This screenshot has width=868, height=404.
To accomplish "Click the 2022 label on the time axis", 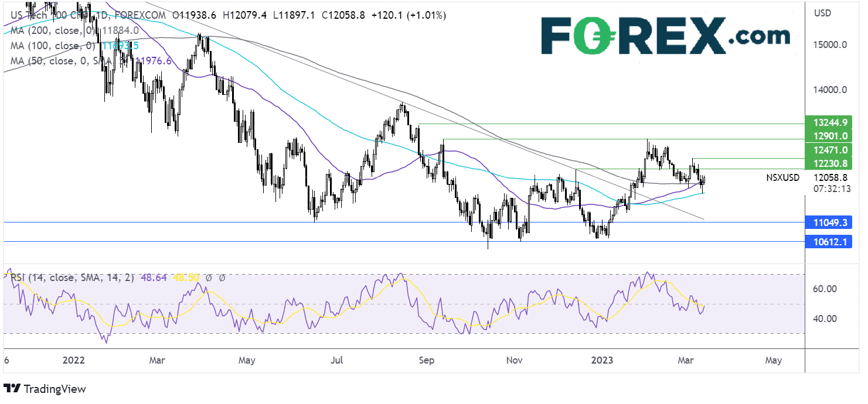I will (x=74, y=360).
